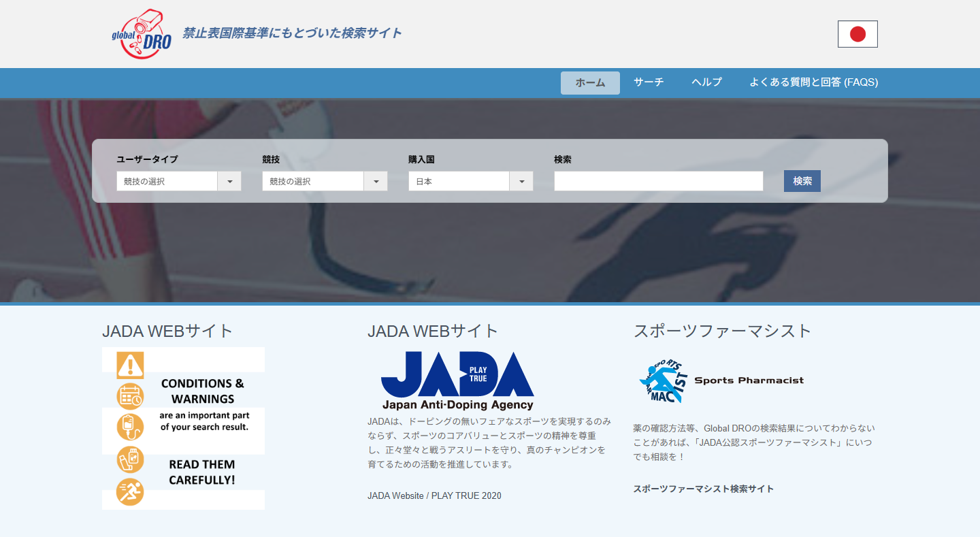Click inside the 検索 text input field
Viewport: 980px width, 537px height.
pos(658,181)
